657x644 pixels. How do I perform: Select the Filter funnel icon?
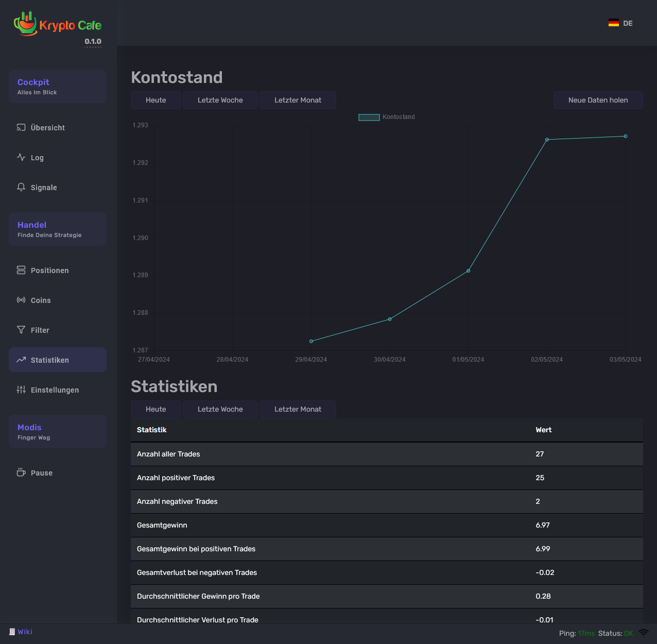[21, 330]
